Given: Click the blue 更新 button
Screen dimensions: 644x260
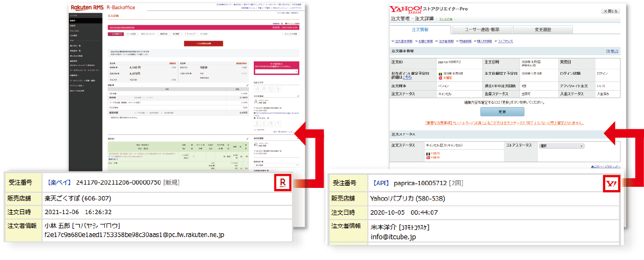Looking at the screenshot, I should (502, 112).
